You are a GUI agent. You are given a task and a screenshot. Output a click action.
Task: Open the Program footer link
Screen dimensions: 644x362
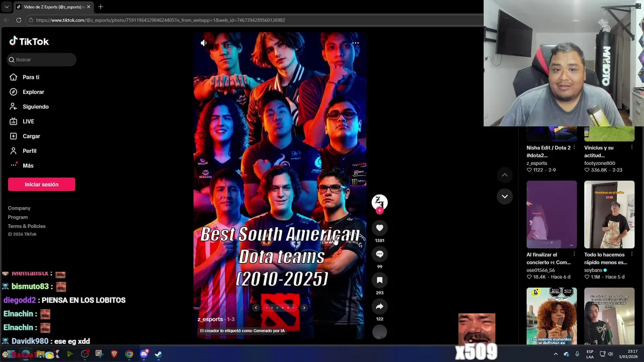pyautogui.click(x=18, y=217)
